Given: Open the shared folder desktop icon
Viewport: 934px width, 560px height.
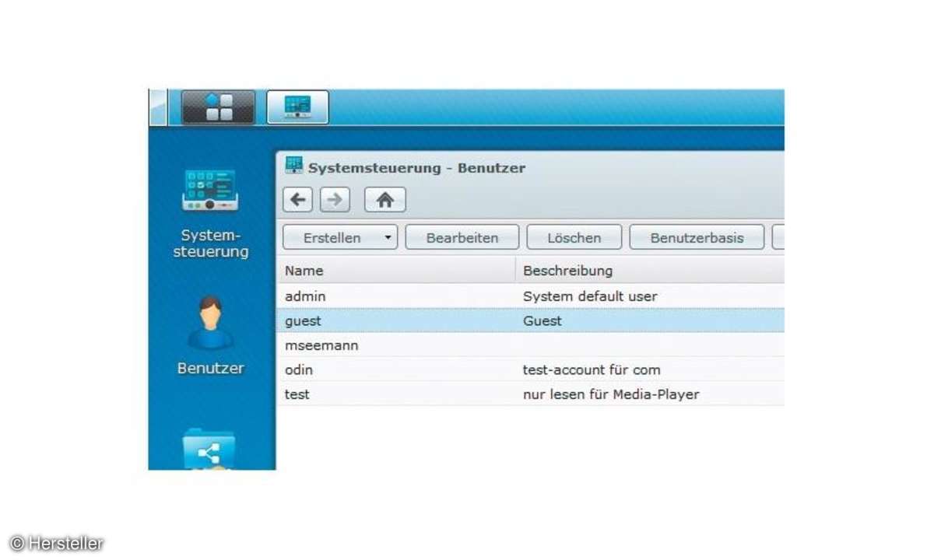Looking at the screenshot, I should [209, 449].
